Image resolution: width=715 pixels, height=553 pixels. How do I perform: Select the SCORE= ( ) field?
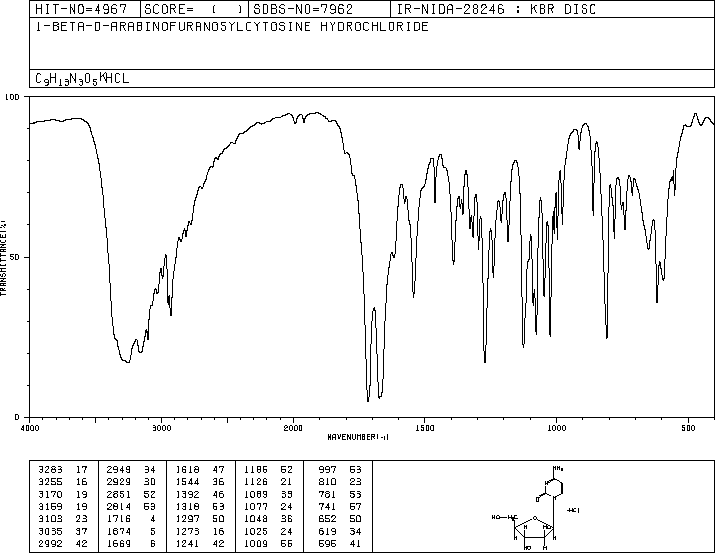click(x=194, y=10)
